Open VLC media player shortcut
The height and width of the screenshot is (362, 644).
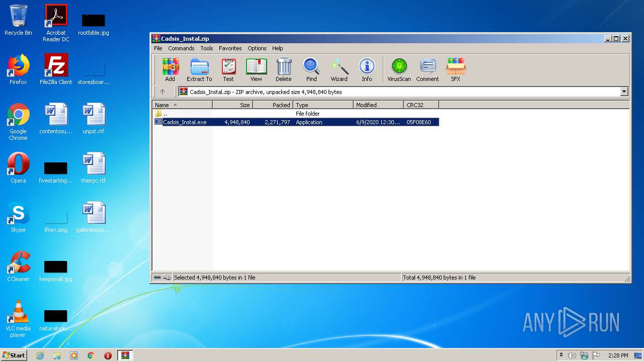coord(18,319)
